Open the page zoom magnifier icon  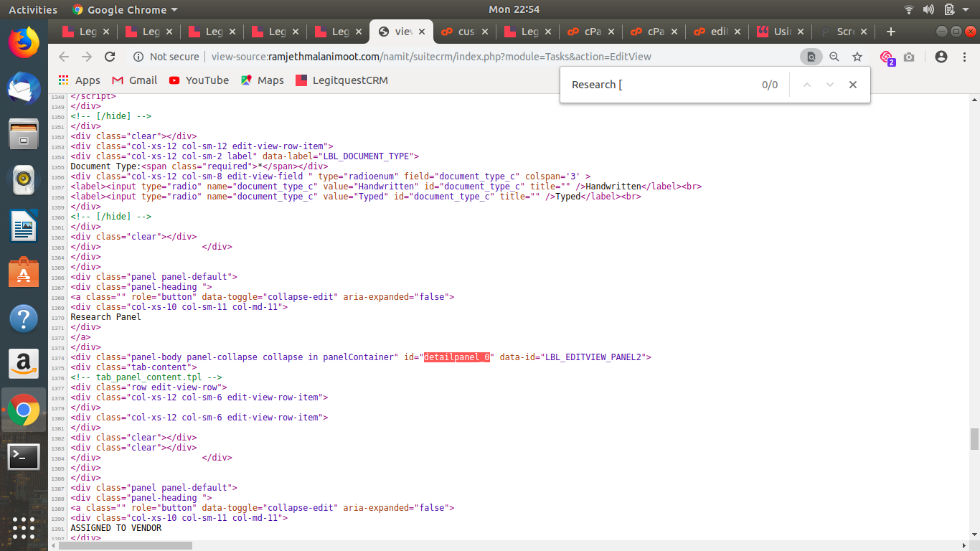tap(834, 57)
